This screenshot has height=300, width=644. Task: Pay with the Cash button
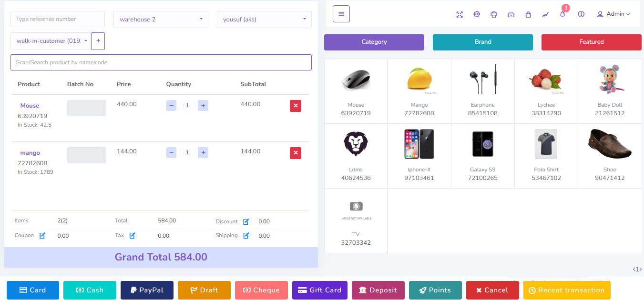coord(90,290)
